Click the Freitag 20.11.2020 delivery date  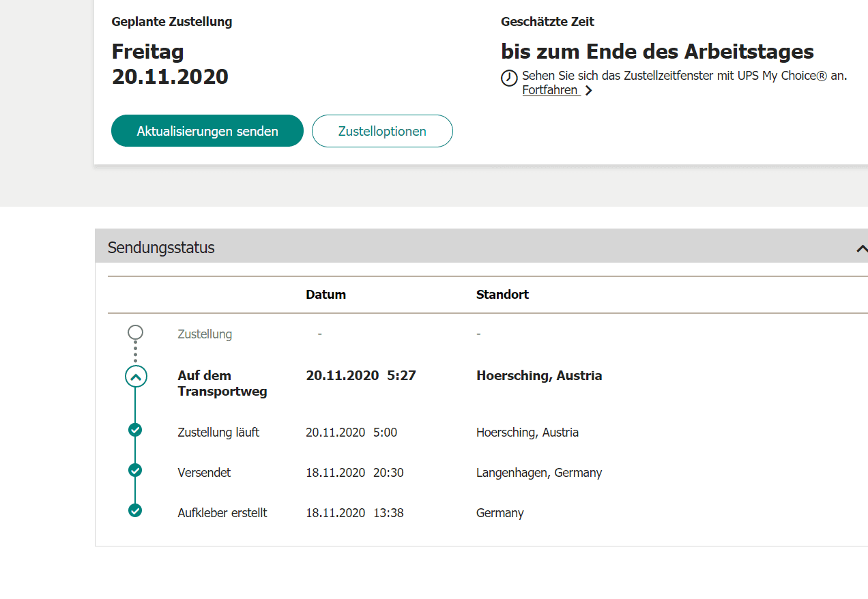(x=170, y=64)
